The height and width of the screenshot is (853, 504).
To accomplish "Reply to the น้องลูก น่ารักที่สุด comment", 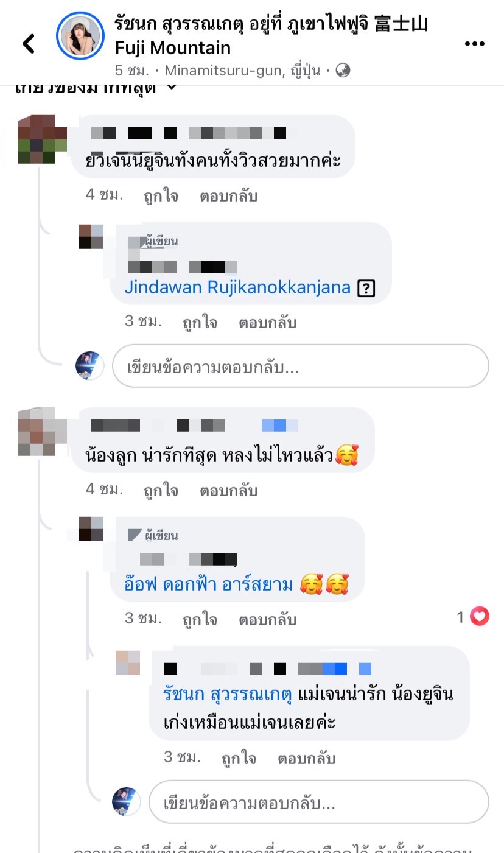I will pyautogui.click(x=228, y=491).
